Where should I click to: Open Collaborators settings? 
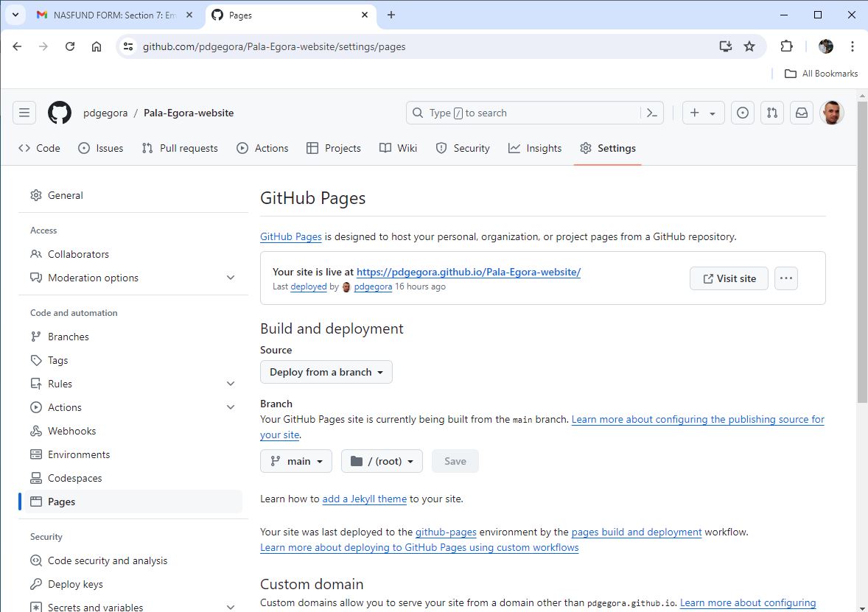pyautogui.click(x=133, y=254)
